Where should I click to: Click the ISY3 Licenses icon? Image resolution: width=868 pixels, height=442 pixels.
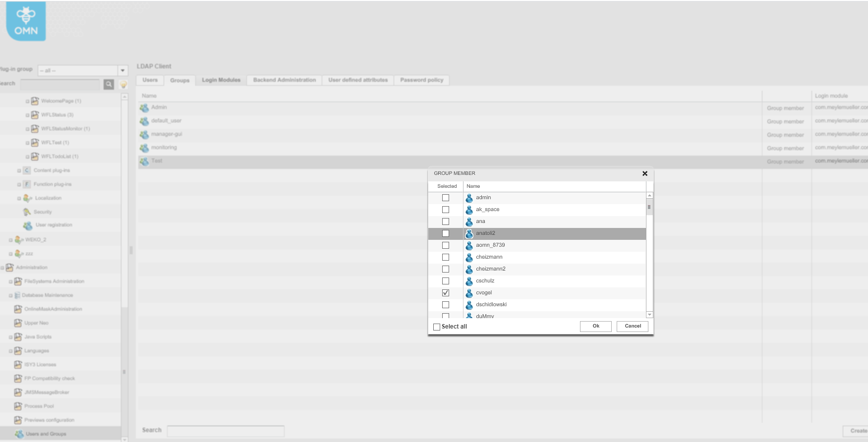tap(18, 365)
